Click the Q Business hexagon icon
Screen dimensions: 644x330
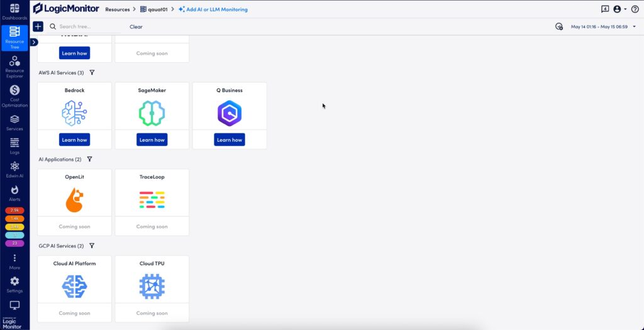click(x=230, y=113)
